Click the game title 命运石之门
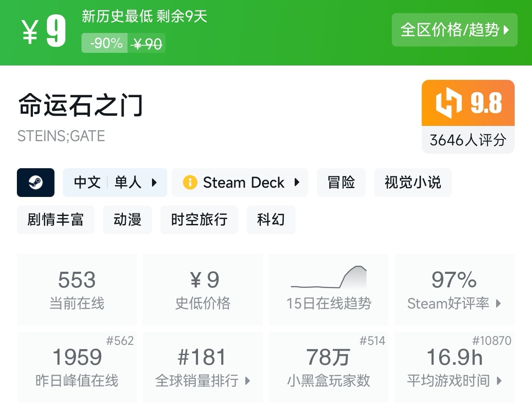Viewport: 532px width, 407px height. (x=81, y=105)
